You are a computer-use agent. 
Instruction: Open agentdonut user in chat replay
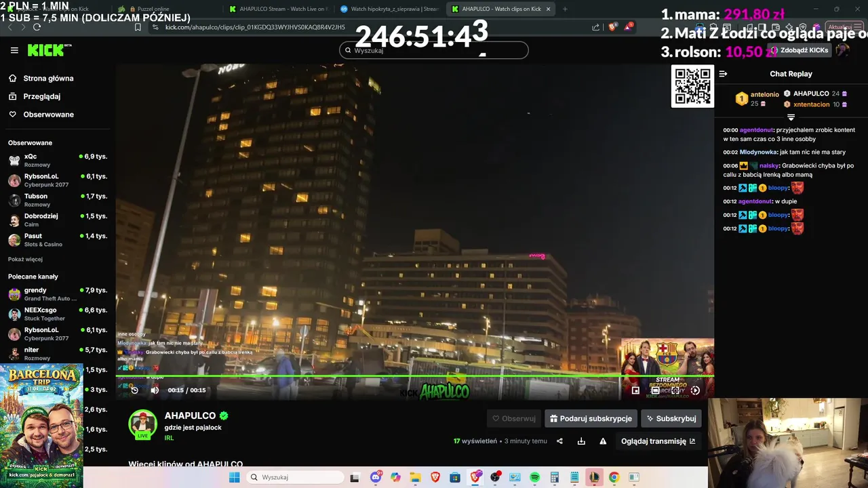coord(756,130)
